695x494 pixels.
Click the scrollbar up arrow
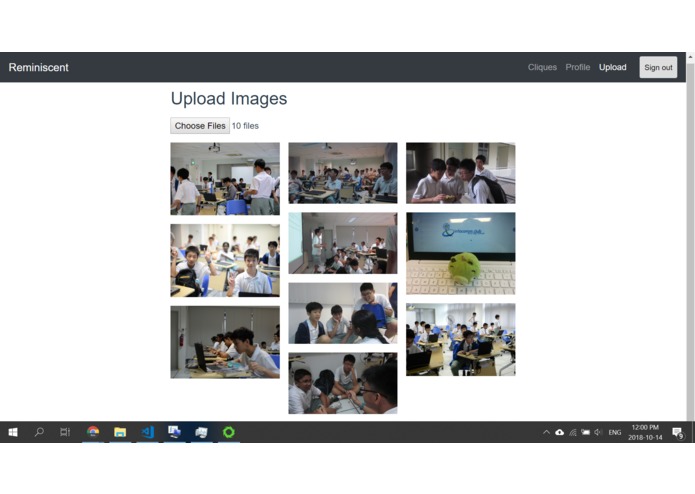tap(690, 57)
